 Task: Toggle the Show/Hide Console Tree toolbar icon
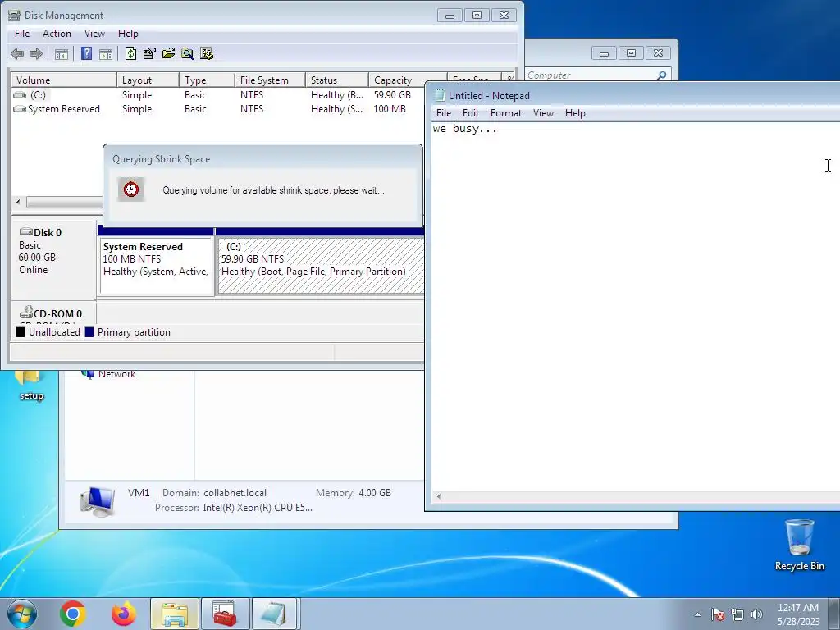coord(62,53)
